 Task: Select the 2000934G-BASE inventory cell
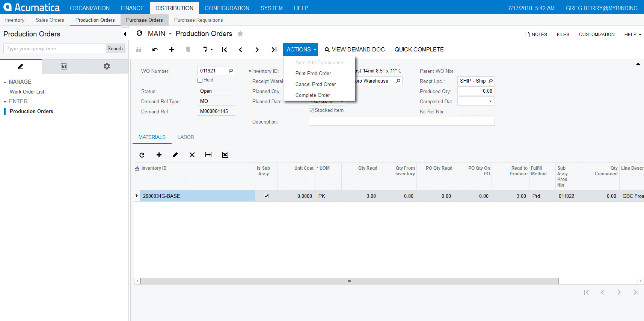(198, 196)
